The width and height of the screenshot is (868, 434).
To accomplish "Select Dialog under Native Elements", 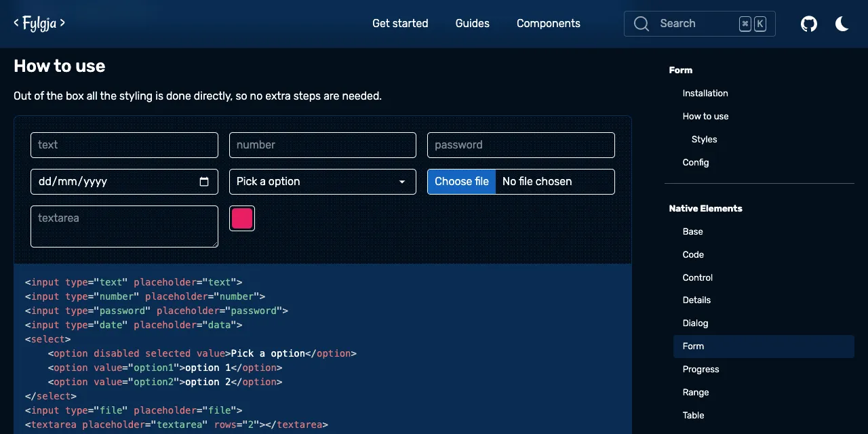I will [x=695, y=323].
